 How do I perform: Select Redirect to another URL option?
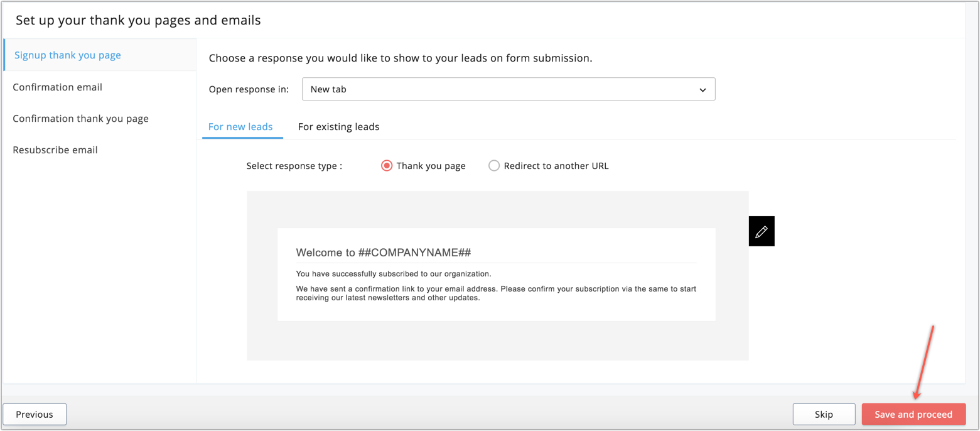pyautogui.click(x=494, y=166)
